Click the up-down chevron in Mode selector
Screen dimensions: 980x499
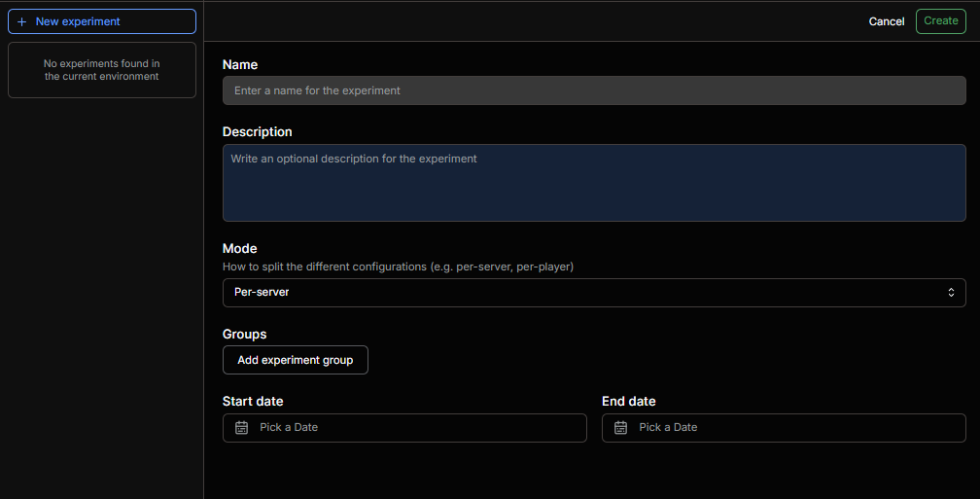tap(951, 293)
